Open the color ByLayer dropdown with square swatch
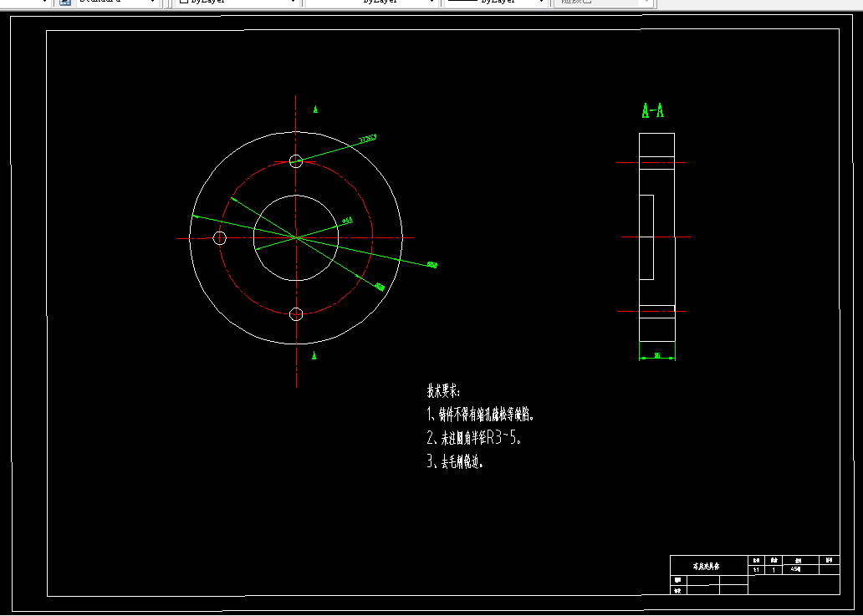This screenshot has height=616, width=863. [x=237, y=3]
